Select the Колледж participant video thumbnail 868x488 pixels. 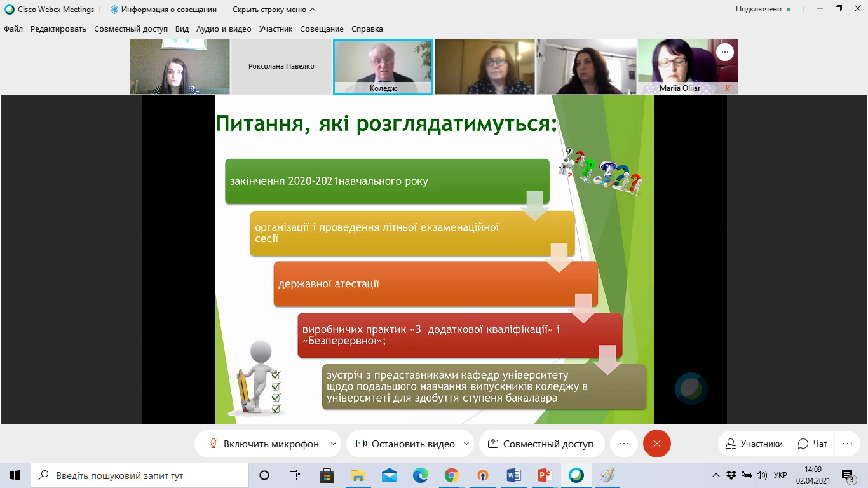pyautogui.click(x=383, y=67)
